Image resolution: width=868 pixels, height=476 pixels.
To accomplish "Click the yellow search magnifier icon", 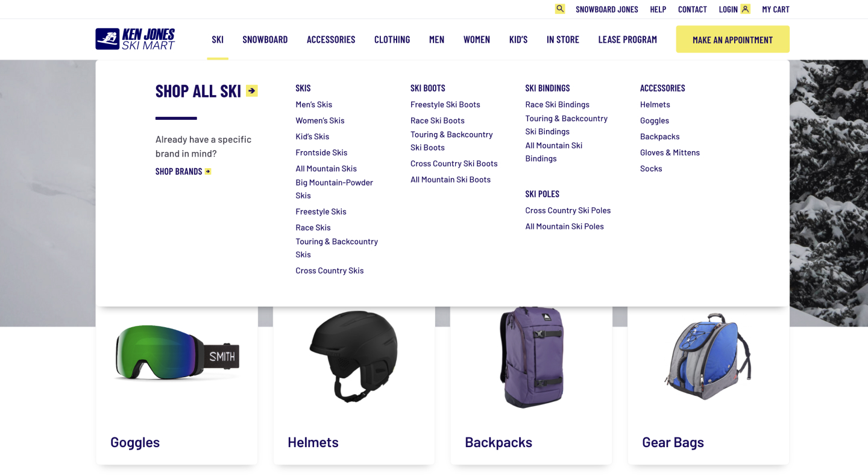I will [560, 9].
